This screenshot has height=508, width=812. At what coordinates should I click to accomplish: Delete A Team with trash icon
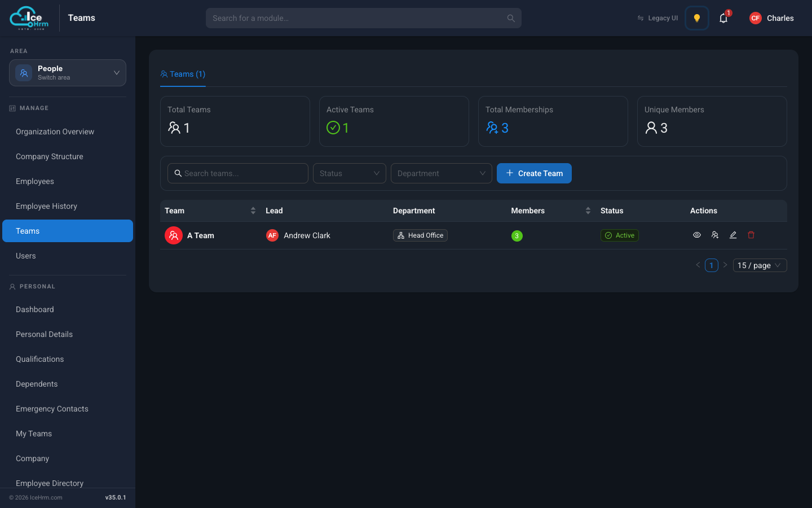pos(751,235)
